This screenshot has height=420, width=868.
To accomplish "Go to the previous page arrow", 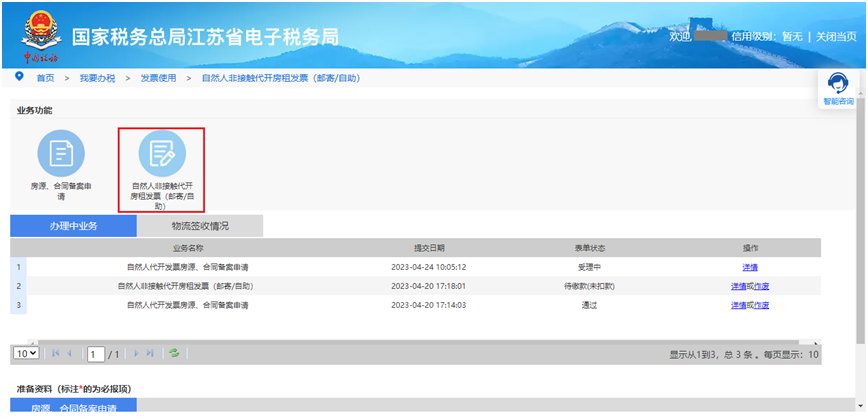I will click(70, 353).
